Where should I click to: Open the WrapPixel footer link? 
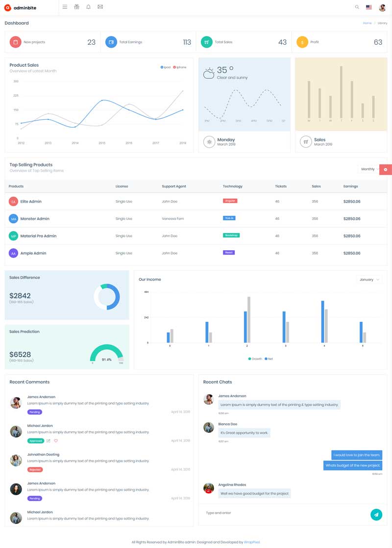coord(252,542)
